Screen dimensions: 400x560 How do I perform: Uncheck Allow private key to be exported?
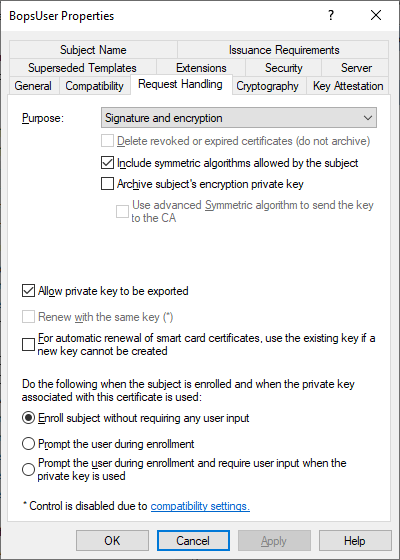[x=28, y=291]
